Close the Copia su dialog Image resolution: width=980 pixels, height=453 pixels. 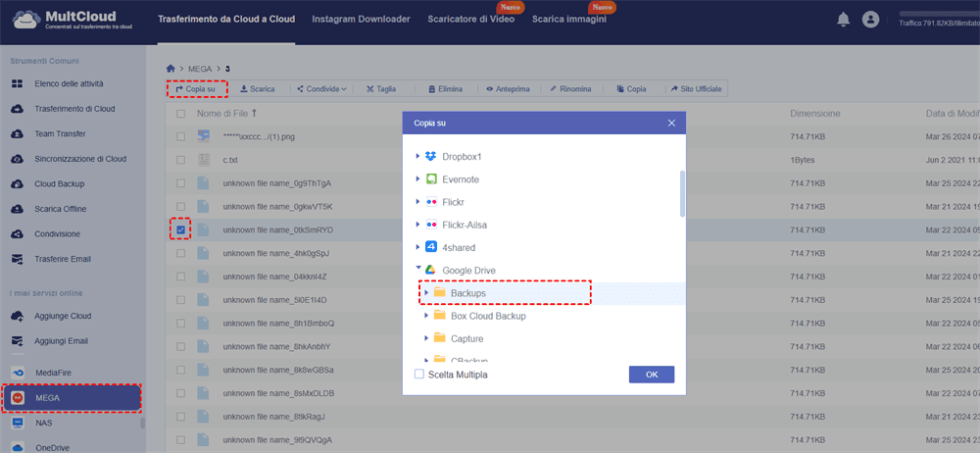(672, 124)
